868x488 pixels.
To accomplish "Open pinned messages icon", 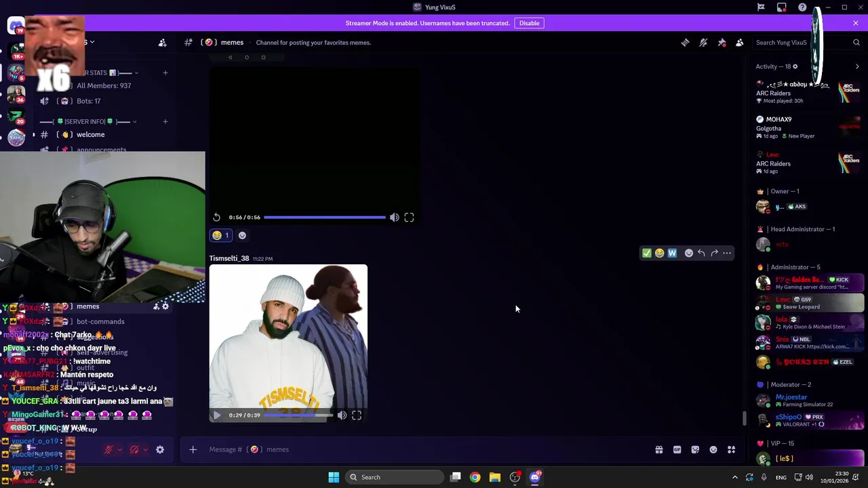I will tap(722, 42).
